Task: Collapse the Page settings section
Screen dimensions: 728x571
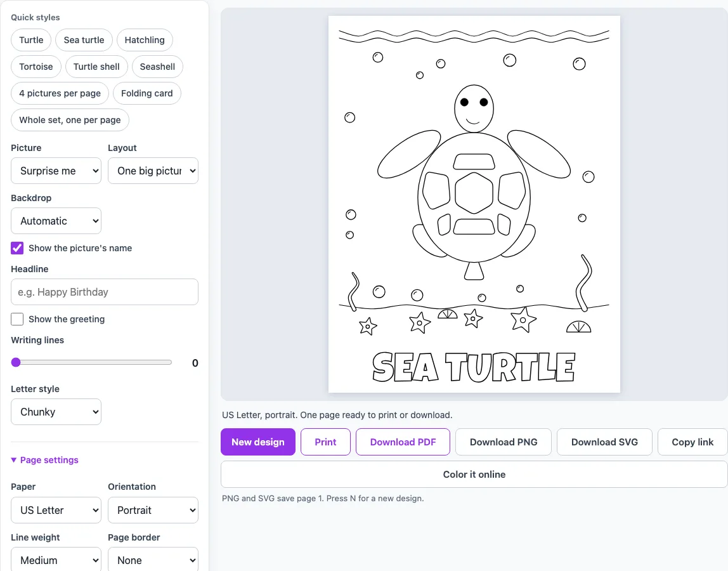Action: (x=44, y=460)
